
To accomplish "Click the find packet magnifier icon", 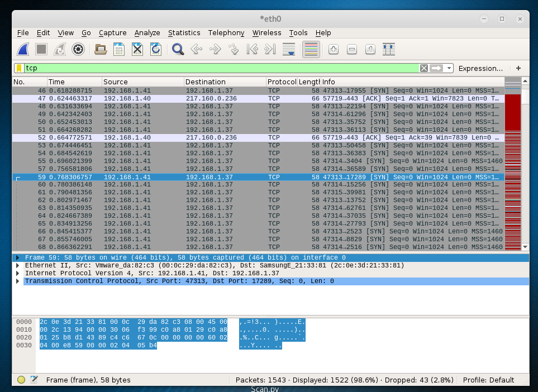I will (x=178, y=49).
